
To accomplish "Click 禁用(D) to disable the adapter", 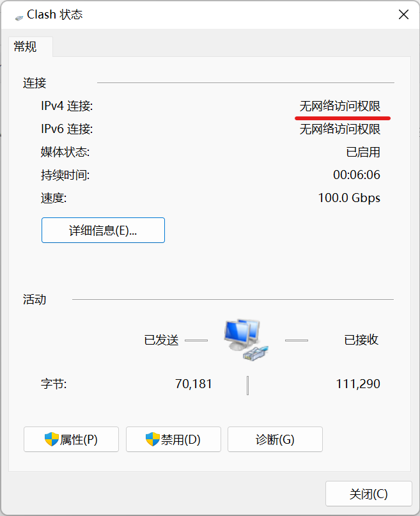I will pyautogui.click(x=173, y=439).
